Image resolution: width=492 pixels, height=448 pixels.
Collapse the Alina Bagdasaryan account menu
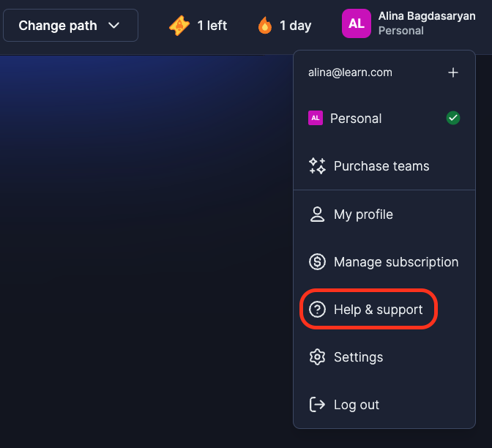[x=426, y=23]
